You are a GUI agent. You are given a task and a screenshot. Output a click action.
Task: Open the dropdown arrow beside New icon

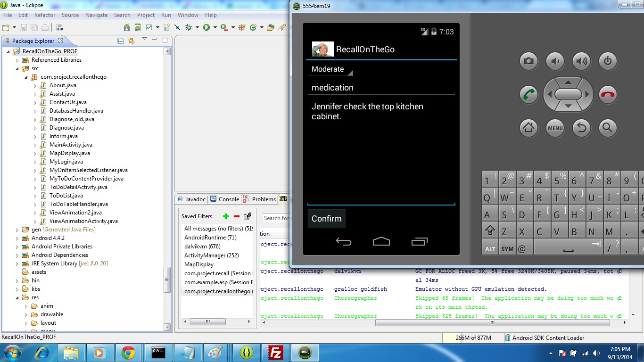14,27
